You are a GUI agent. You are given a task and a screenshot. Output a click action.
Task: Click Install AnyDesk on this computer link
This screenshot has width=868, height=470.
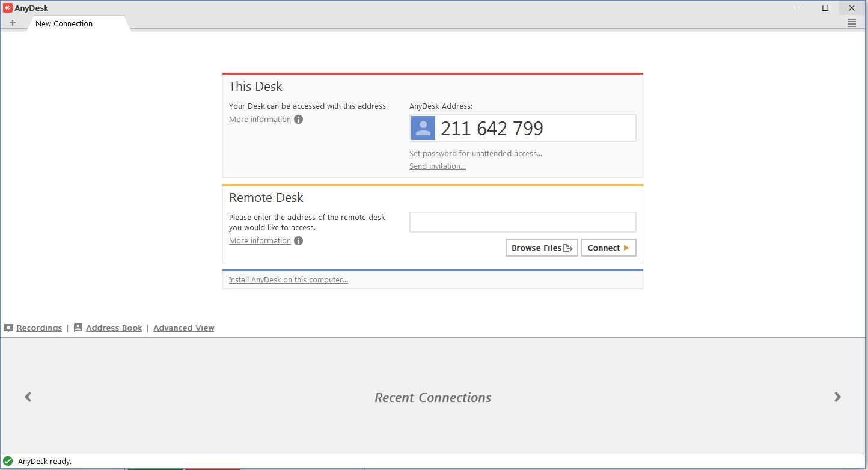click(x=288, y=279)
